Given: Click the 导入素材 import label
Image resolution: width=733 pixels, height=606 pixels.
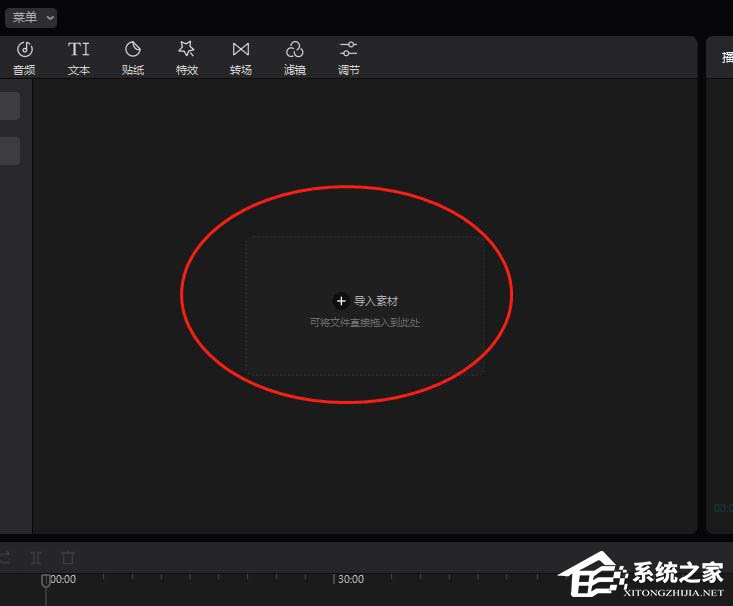Looking at the screenshot, I should 376,301.
